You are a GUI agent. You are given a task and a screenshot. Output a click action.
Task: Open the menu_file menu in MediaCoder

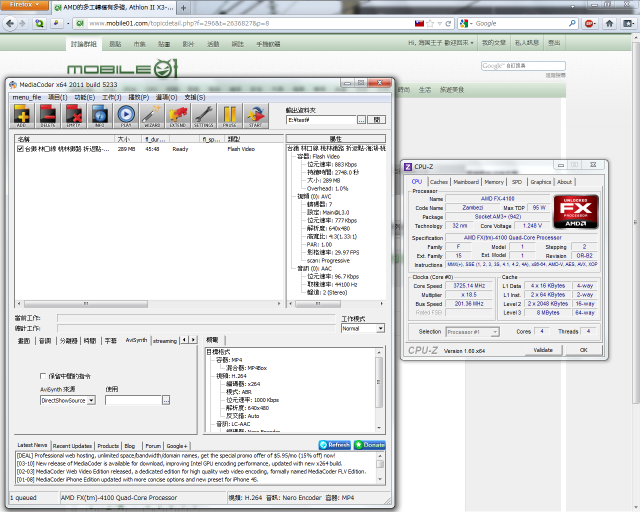27,97
